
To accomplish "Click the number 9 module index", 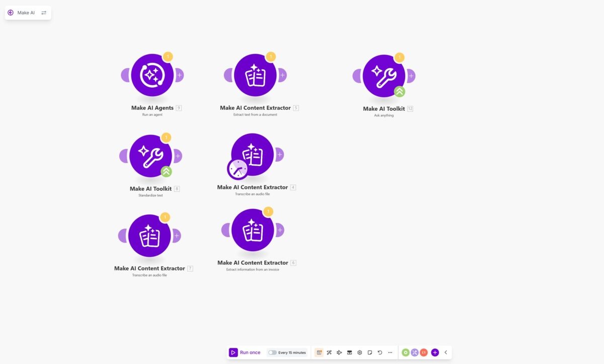I will [x=179, y=108].
